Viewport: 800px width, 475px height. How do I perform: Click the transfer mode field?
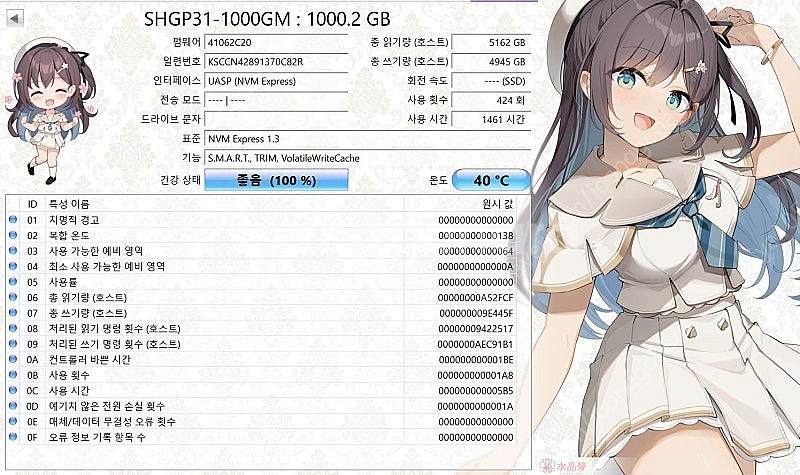pos(276,100)
